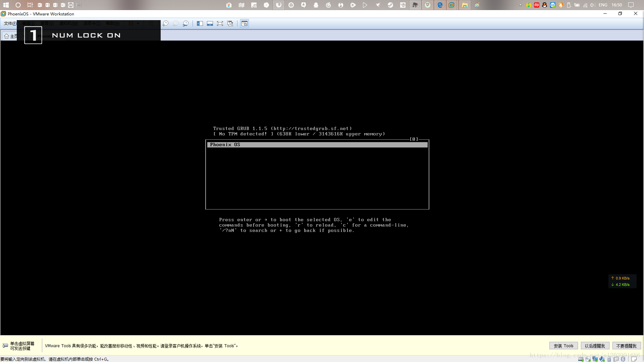
Task: Click the CD/DVD drive status icon
Action: point(588,359)
